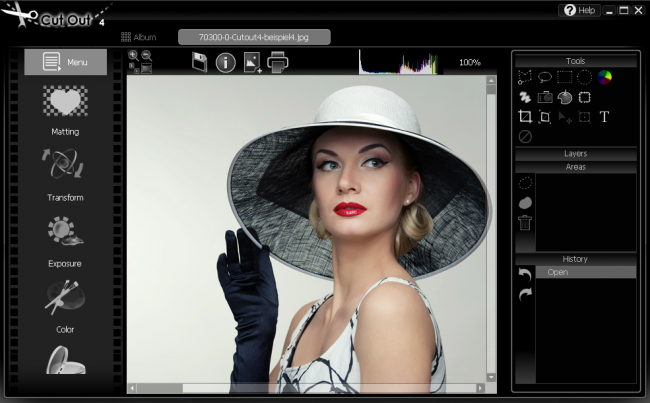The height and width of the screenshot is (403, 650).
Task: Select the 70300-0-Cutout4-beispiel4.jpg tab
Action: (254, 37)
